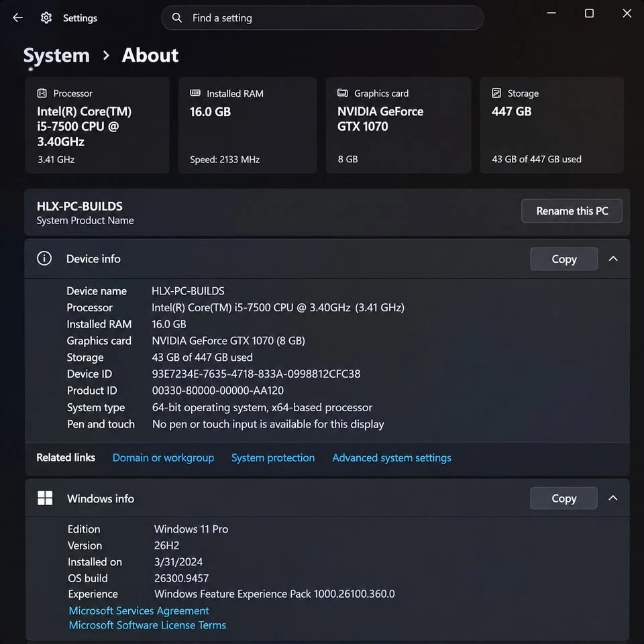The width and height of the screenshot is (644, 644).
Task: Click the Windows Feature Experience Pack text
Action: pos(274,594)
